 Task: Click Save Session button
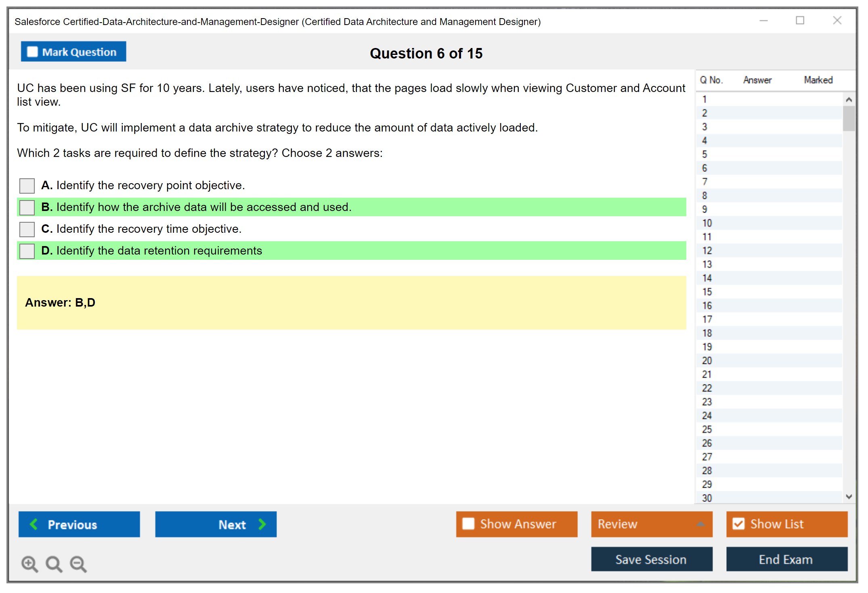point(651,559)
